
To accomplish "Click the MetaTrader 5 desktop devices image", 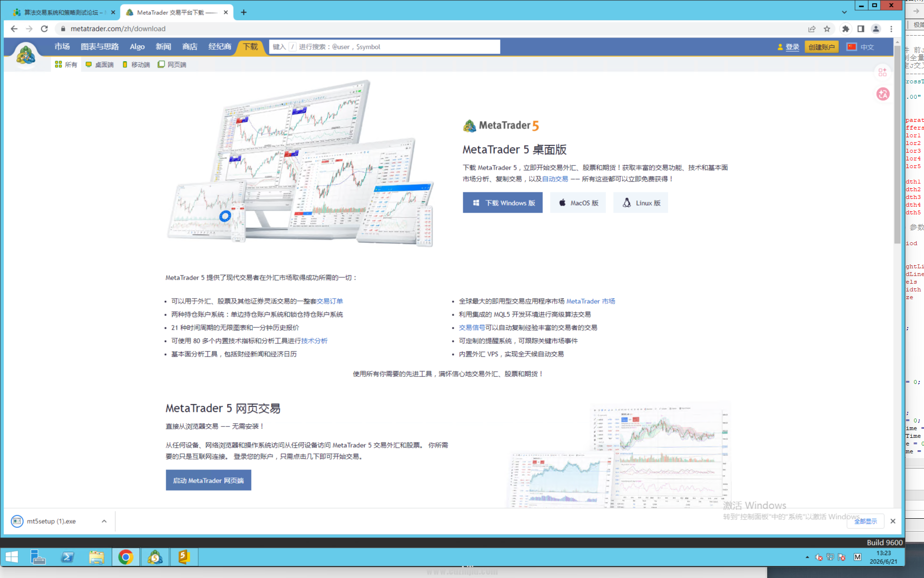I will pyautogui.click(x=301, y=164).
